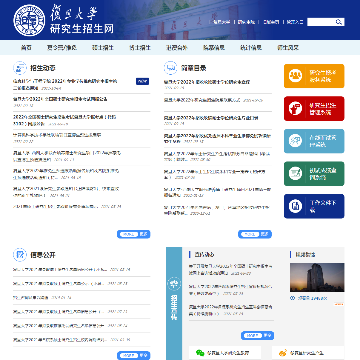Click the 信息公开 section heading
360x360 pixels.
click(x=43, y=255)
